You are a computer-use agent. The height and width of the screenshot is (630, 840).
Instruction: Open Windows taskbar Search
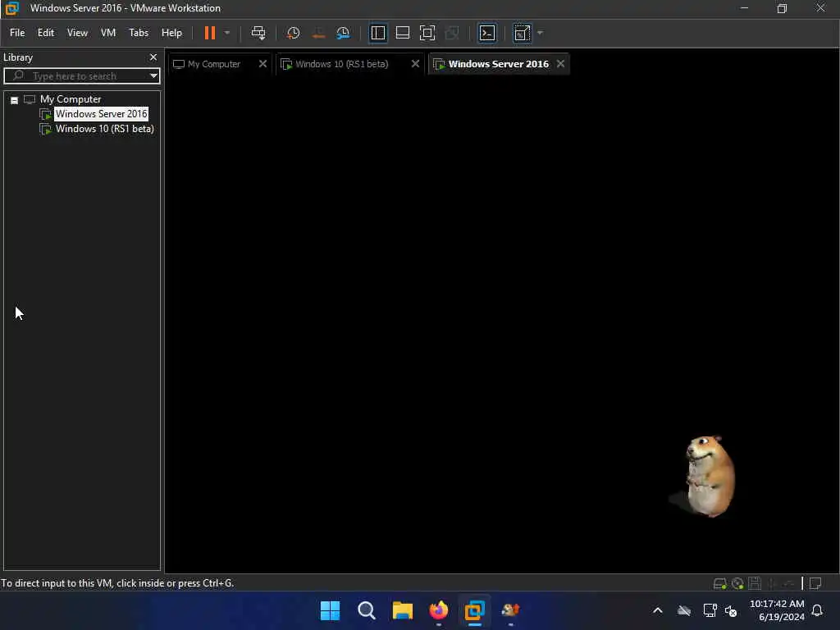pos(367,610)
